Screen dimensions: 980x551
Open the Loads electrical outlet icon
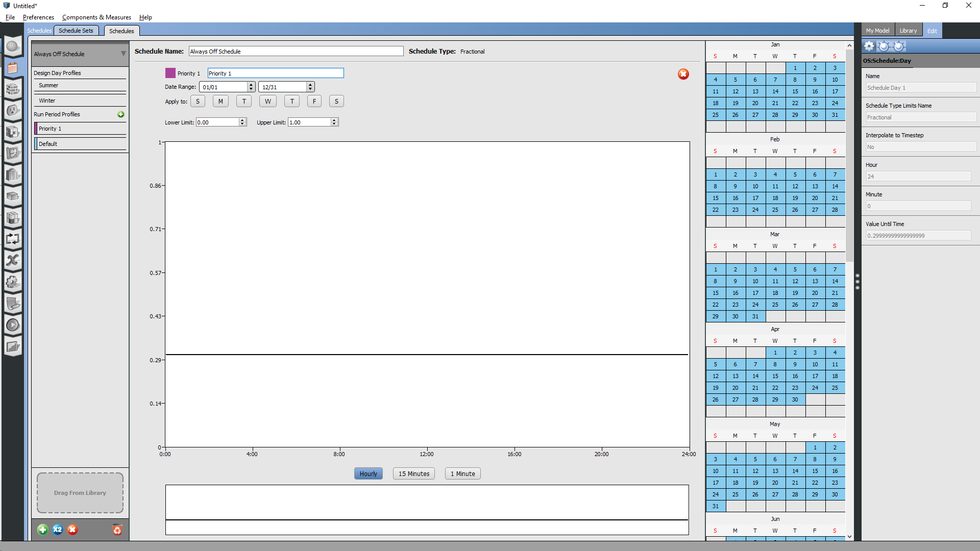tap(13, 111)
